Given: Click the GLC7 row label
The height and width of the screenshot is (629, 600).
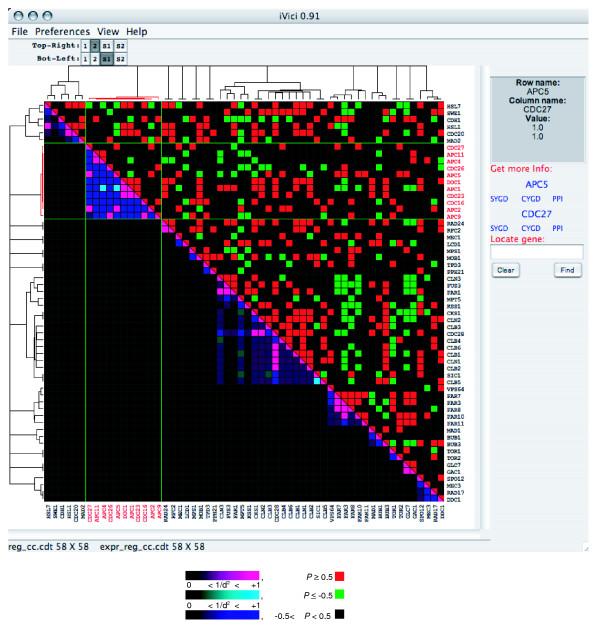Looking at the screenshot, I should (454, 465).
